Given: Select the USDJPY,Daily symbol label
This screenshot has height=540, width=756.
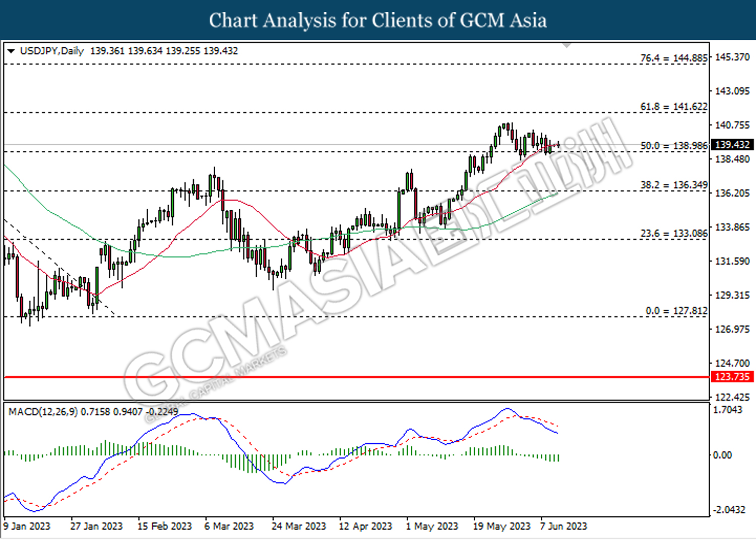Looking at the screenshot, I should pyautogui.click(x=52, y=51).
